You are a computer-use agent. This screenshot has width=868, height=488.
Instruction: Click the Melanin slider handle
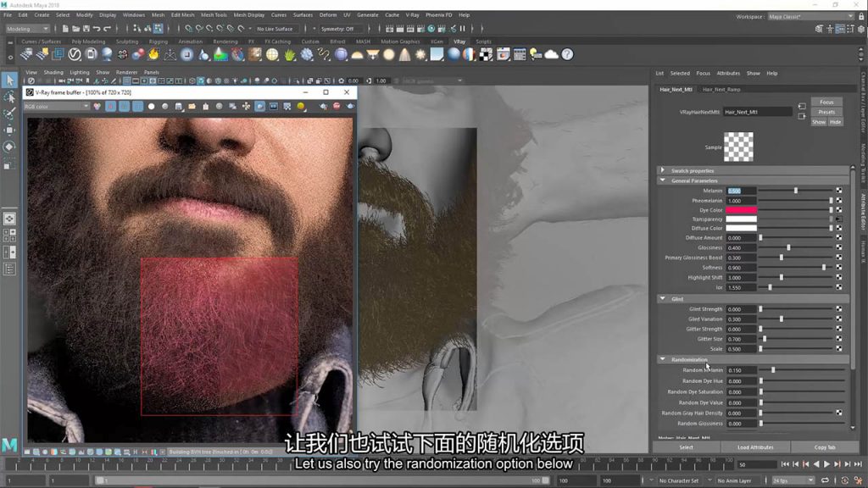coord(795,191)
